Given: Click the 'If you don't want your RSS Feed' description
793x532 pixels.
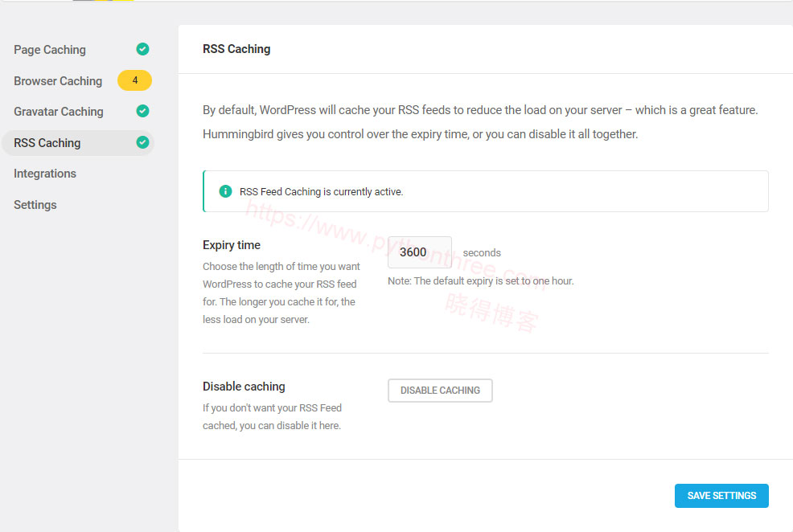Looking at the screenshot, I should click(272, 417).
